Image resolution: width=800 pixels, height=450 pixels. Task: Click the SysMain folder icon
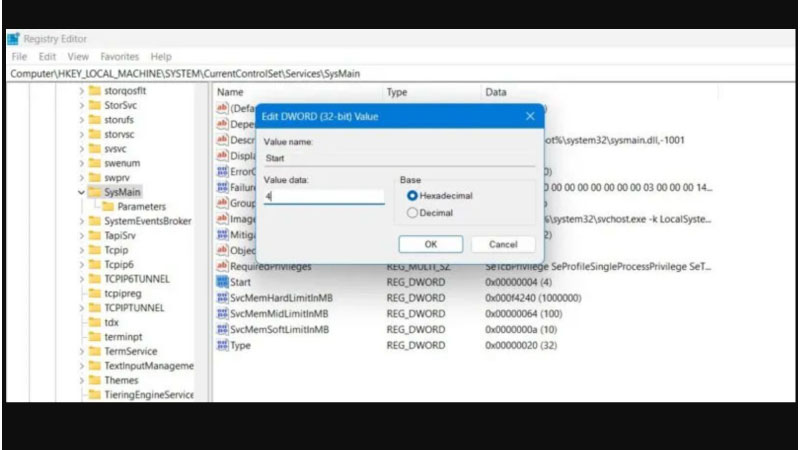pos(95,192)
